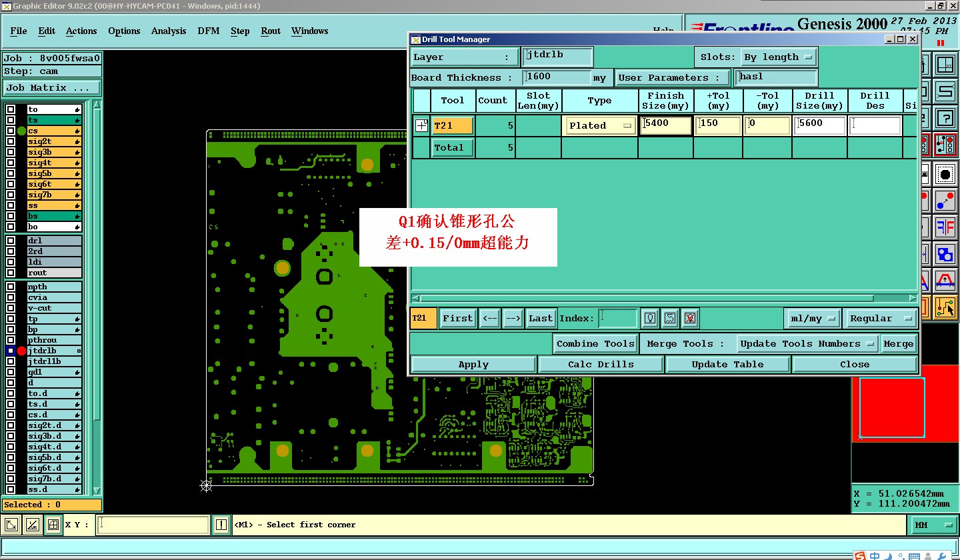Screen dimensions: 960x560
Task: Open the Edit menu
Action: [47, 31]
